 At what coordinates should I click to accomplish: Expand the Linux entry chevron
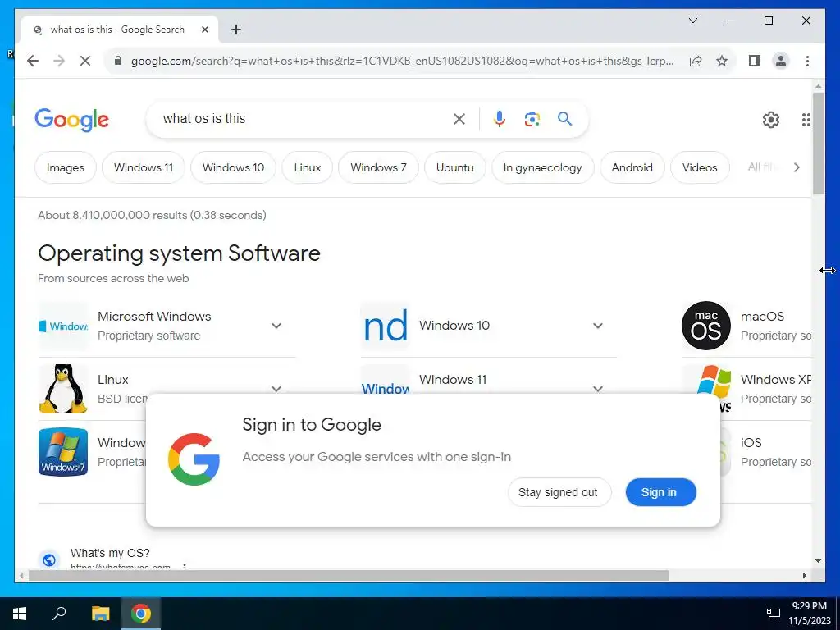point(276,388)
